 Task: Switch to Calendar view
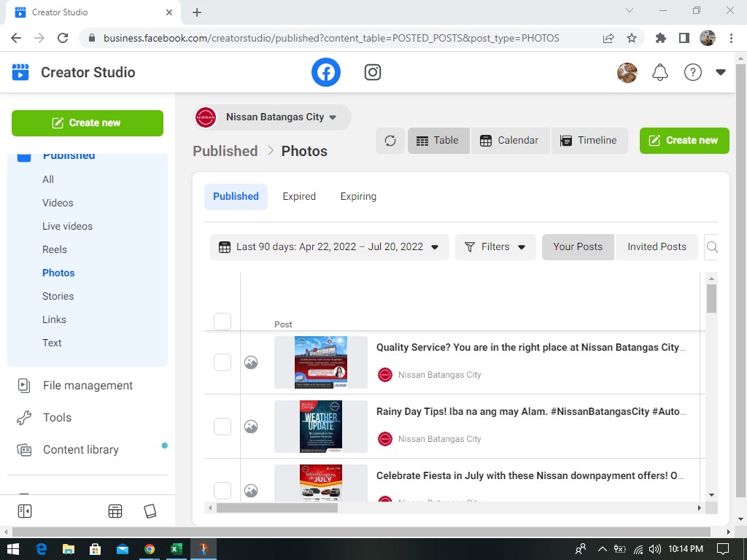coord(510,141)
